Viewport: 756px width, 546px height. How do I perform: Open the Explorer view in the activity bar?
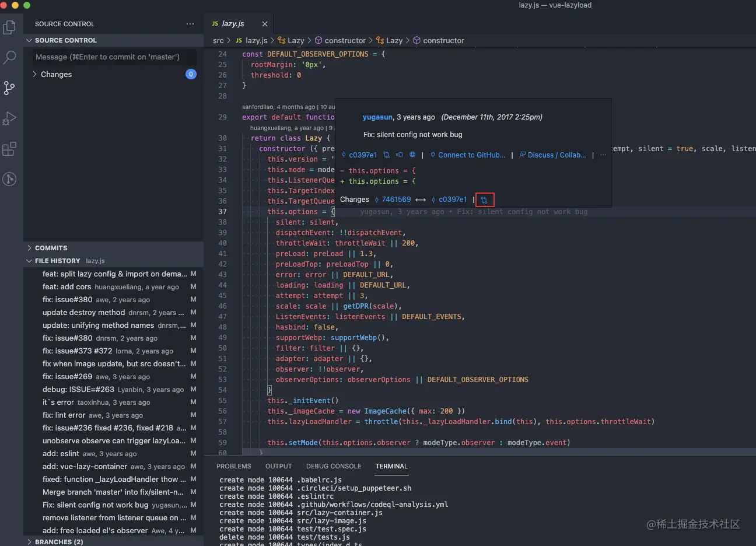(9, 27)
